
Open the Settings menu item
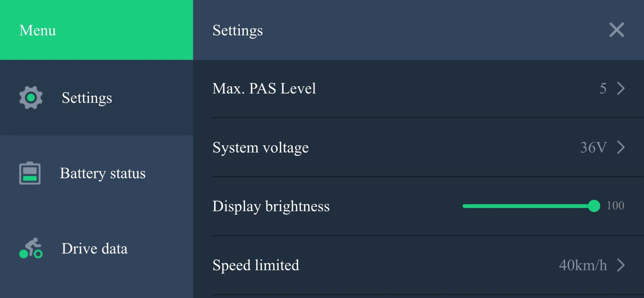97,98
